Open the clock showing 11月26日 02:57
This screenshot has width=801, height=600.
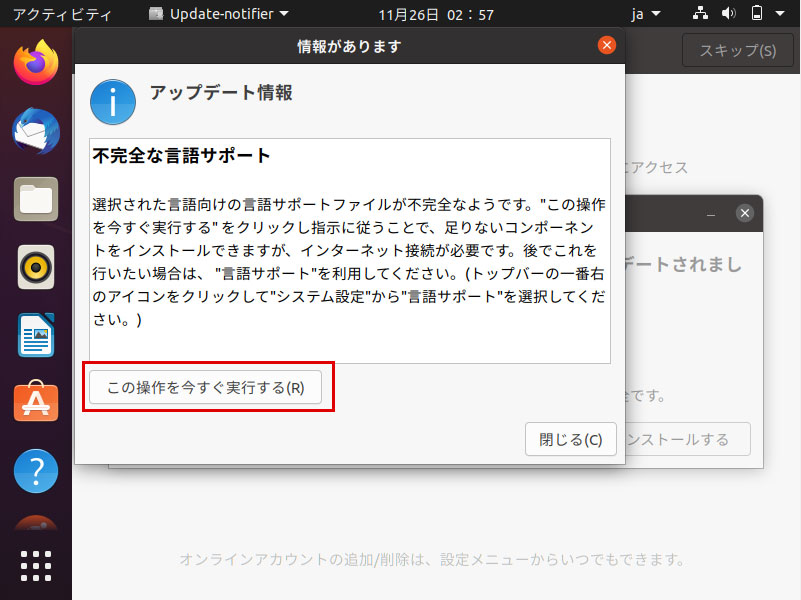pyautogui.click(x=436, y=14)
